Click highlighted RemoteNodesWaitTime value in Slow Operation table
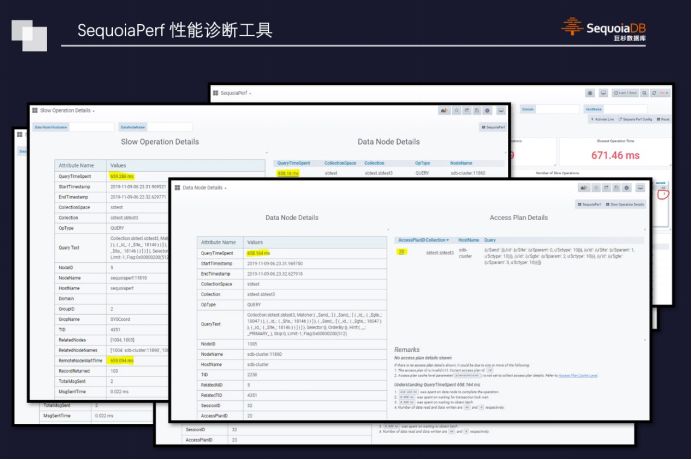 pyautogui.click(x=122, y=361)
